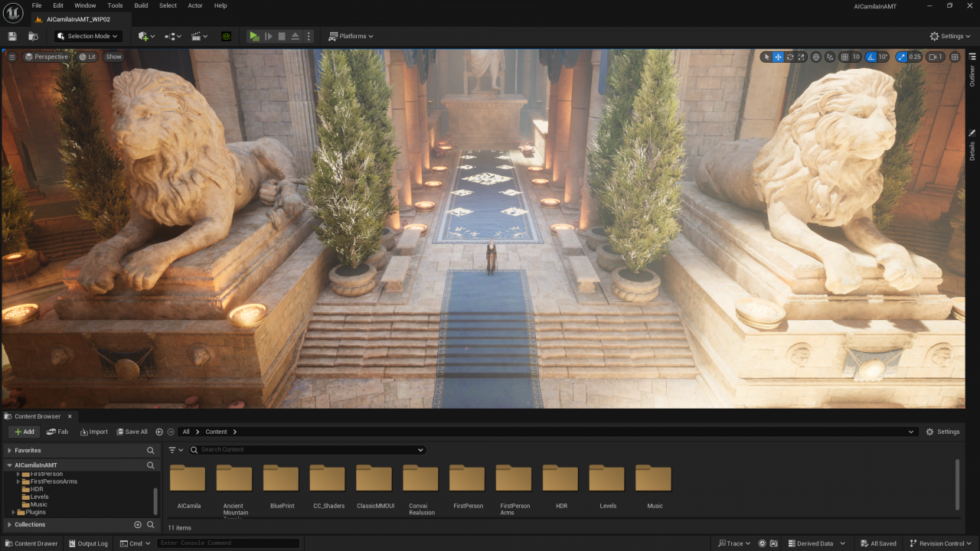Toggle rotation angle snapping
This screenshot has height=551, width=980.
(x=871, y=57)
